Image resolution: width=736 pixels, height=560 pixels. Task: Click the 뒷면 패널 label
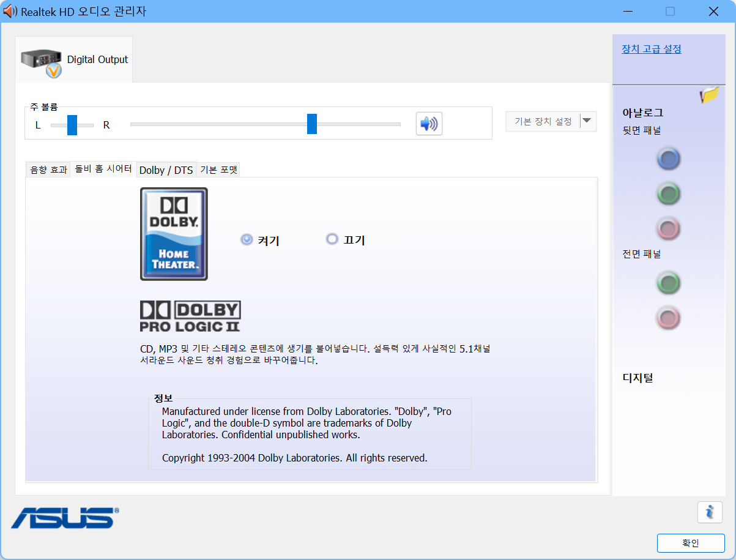(641, 130)
